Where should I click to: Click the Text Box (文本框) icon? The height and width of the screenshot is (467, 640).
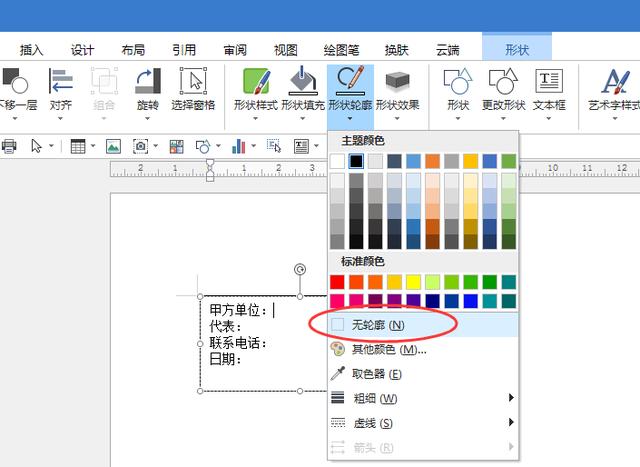(549, 81)
